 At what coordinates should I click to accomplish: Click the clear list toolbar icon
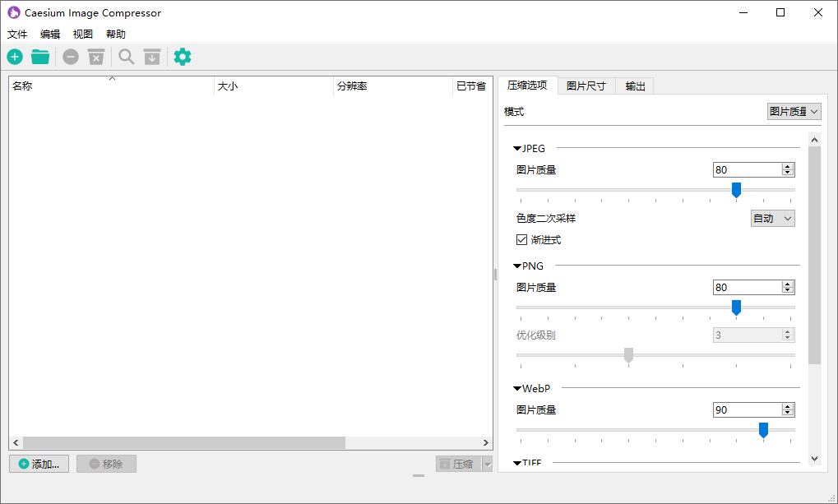(96, 57)
